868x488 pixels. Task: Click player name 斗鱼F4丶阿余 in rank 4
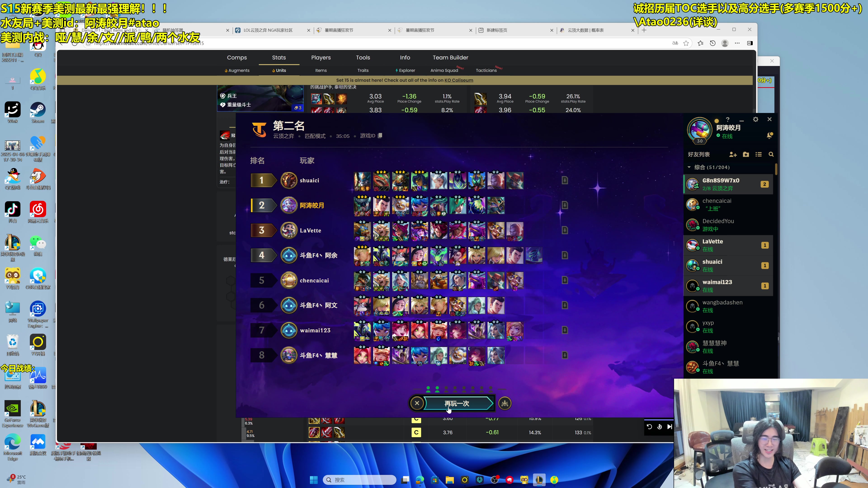pyautogui.click(x=318, y=255)
